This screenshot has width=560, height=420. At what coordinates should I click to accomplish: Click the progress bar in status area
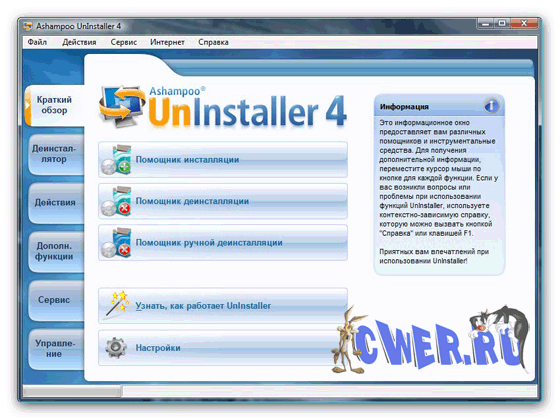pos(72,392)
